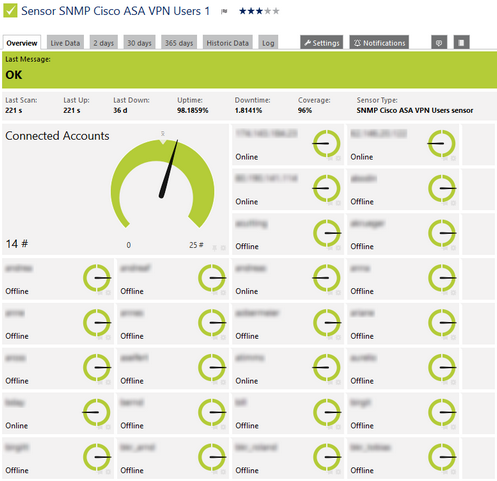Open sensor Settings
Screen dimensions: 497x481
(322, 43)
